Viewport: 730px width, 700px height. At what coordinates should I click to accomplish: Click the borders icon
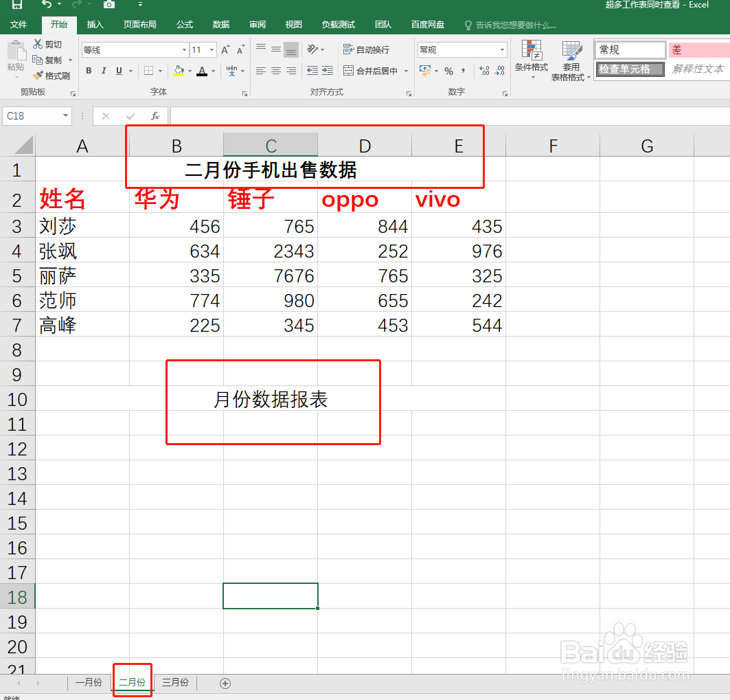pyautogui.click(x=148, y=71)
